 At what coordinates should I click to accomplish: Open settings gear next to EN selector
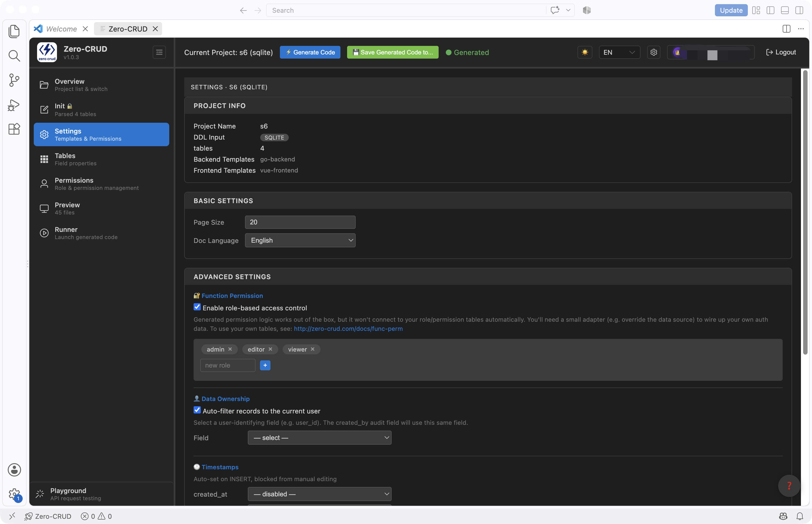tap(653, 53)
